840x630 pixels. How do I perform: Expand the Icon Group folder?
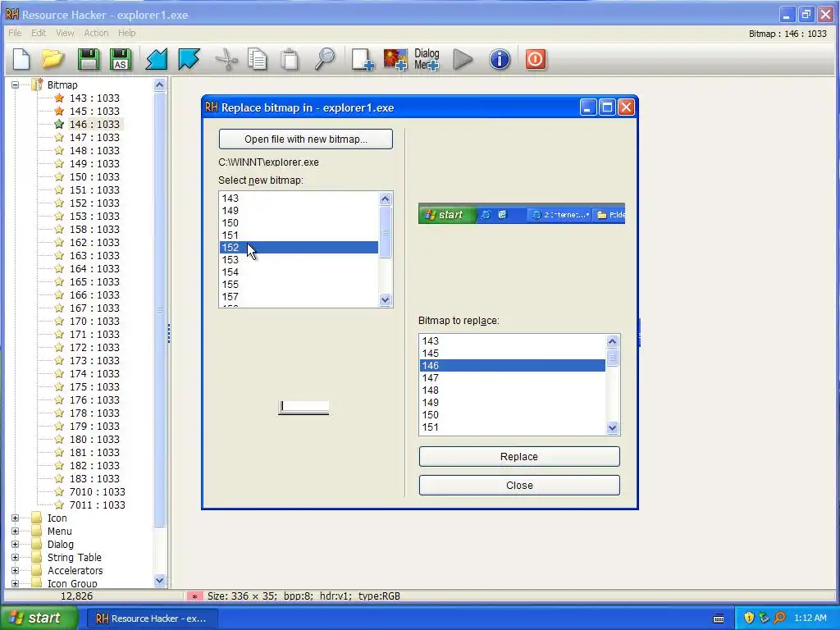pos(15,583)
